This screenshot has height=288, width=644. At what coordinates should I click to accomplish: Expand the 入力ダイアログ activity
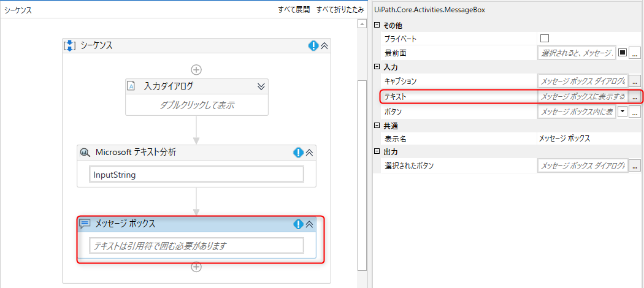click(x=261, y=86)
